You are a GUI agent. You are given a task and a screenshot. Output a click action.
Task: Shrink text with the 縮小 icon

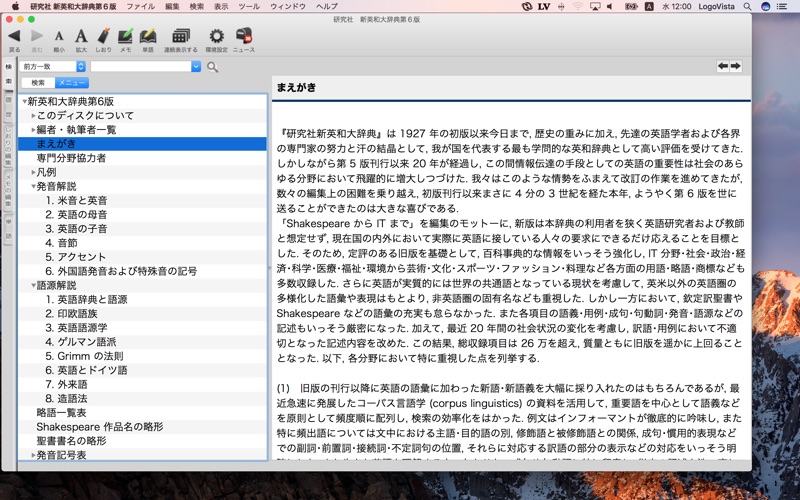pos(59,36)
